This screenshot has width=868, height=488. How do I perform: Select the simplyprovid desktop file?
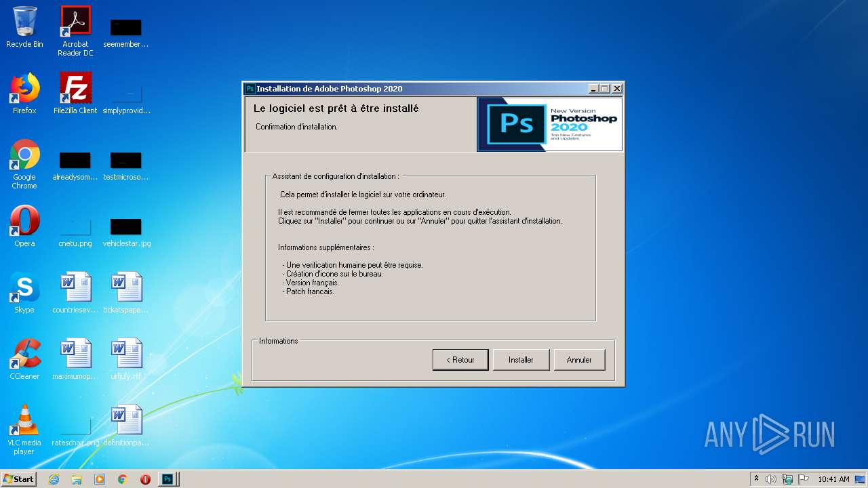pos(126,100)
